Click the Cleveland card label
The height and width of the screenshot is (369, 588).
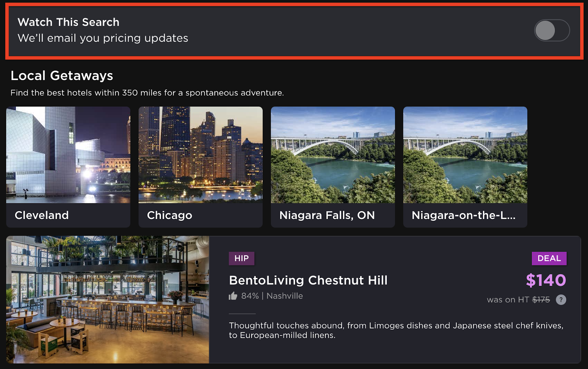42,215
